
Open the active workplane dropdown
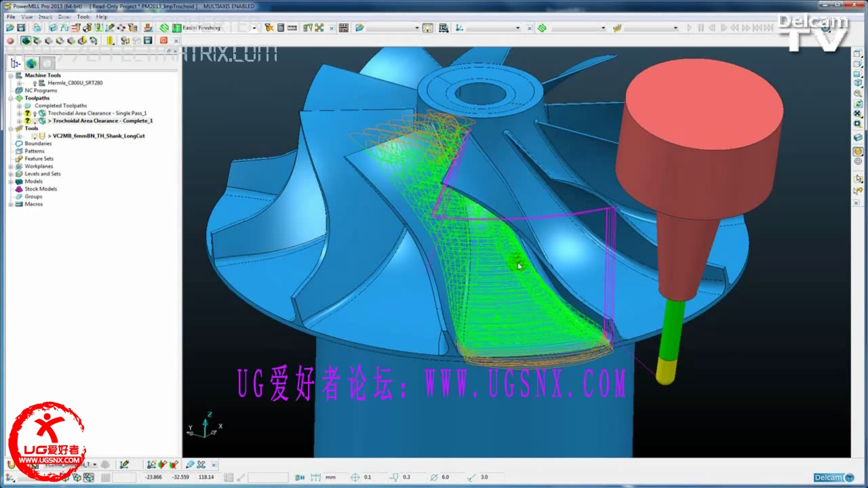click(518, 28)
